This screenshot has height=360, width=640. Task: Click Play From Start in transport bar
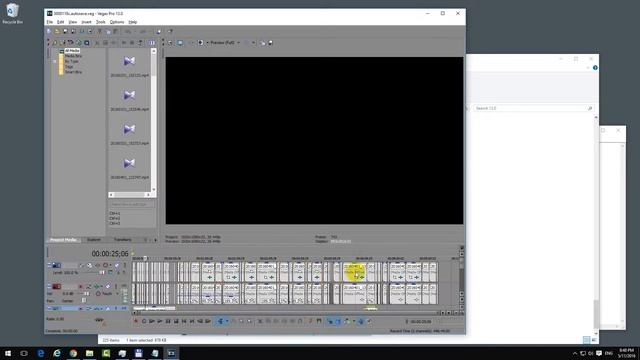tap(152, 321)
